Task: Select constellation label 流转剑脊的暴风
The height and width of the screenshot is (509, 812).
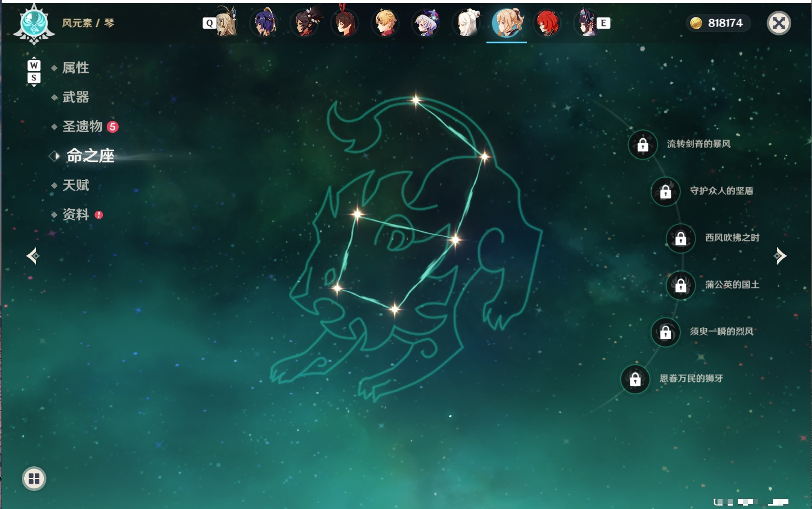Action: coord(699,144)
